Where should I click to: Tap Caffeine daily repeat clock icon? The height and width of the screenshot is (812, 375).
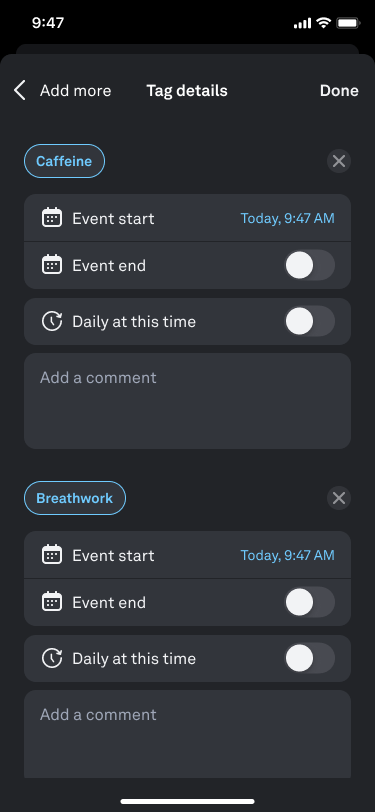[52, 322]
